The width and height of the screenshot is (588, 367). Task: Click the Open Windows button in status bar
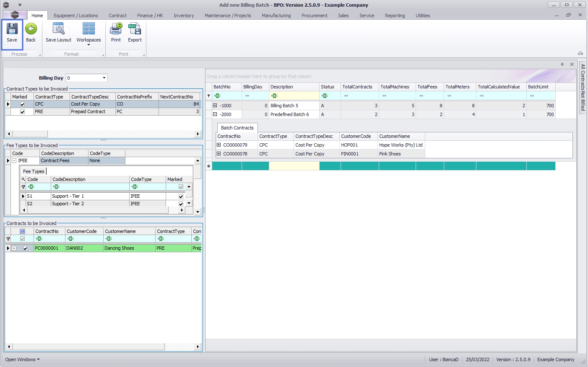click(x=22, y=359)
